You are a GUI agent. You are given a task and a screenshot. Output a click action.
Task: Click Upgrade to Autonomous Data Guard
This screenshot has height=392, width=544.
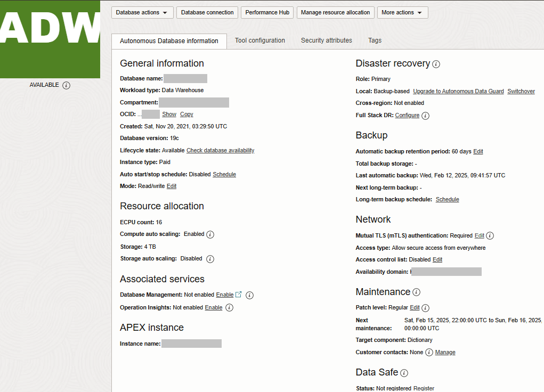tap(458, 91)
